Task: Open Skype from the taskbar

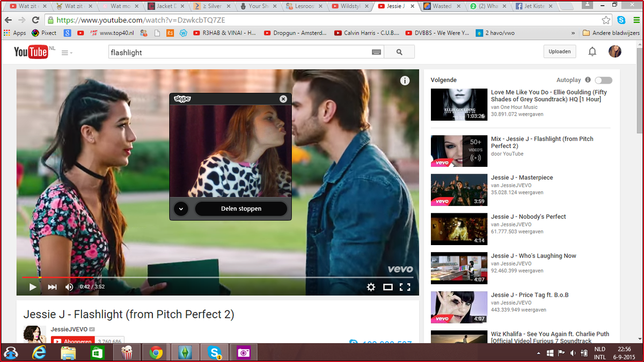Action: [x=215, y=352]
